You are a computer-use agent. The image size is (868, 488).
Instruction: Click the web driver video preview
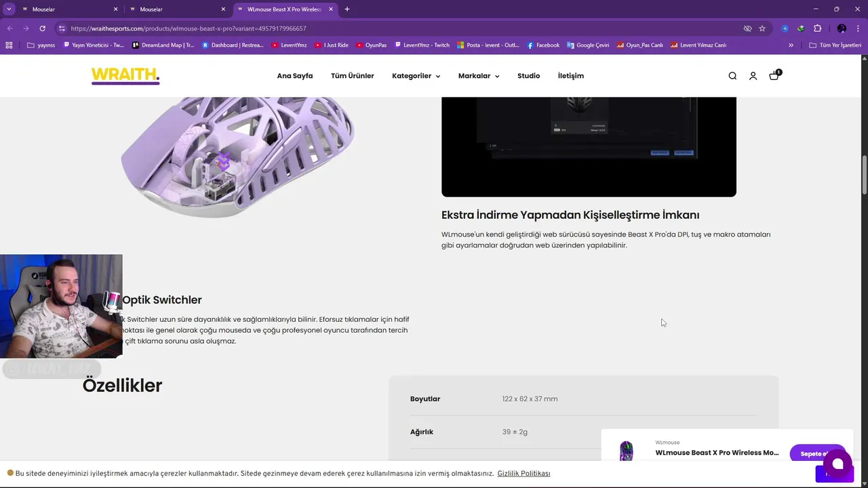(589, 146)
